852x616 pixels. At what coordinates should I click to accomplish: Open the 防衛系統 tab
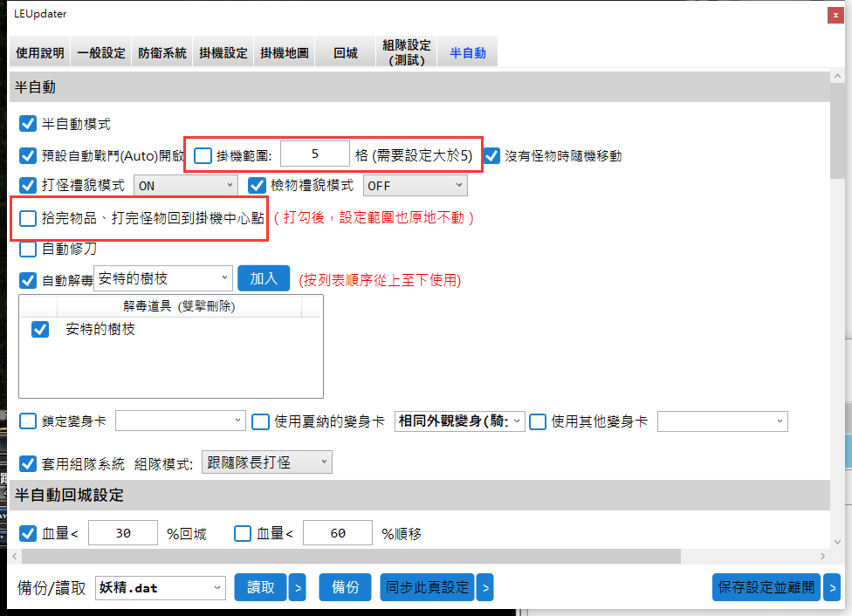pos(161,52)
